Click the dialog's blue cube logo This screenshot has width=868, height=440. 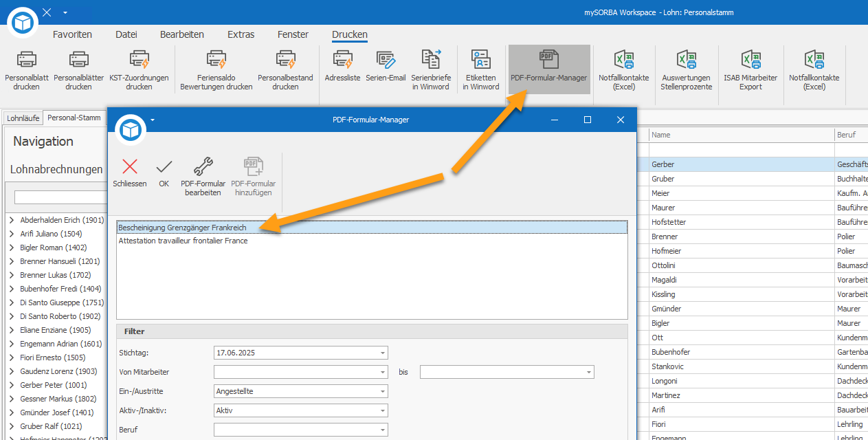coord(131,130)
